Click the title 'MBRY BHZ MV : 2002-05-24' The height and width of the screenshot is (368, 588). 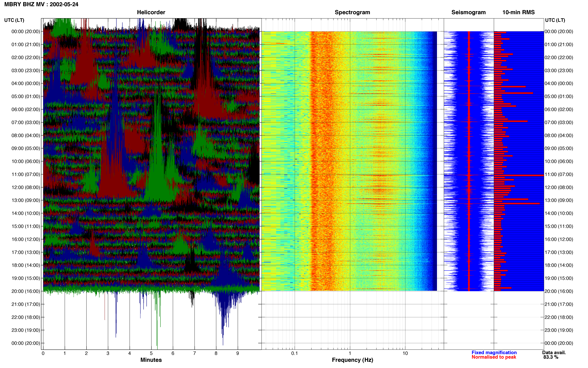41,4
